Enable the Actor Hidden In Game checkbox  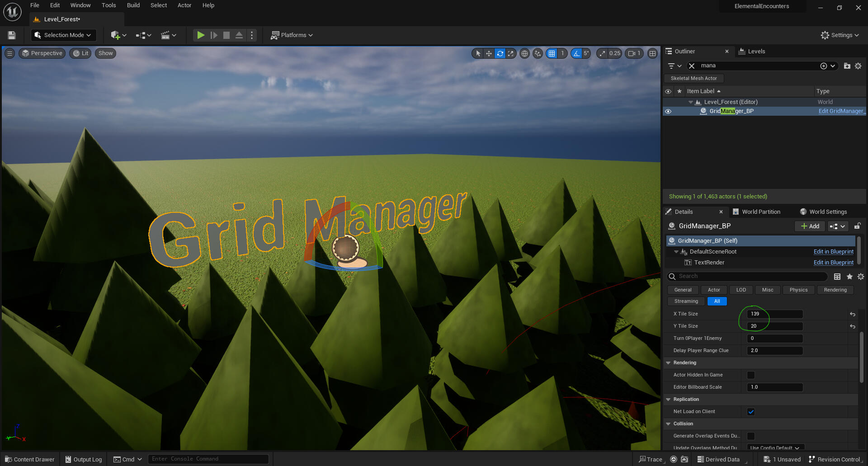(751, 375)
